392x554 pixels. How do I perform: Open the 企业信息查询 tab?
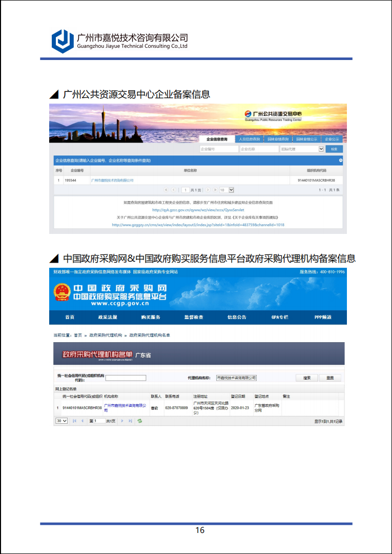pyautogui.click(x=217, y=139)
